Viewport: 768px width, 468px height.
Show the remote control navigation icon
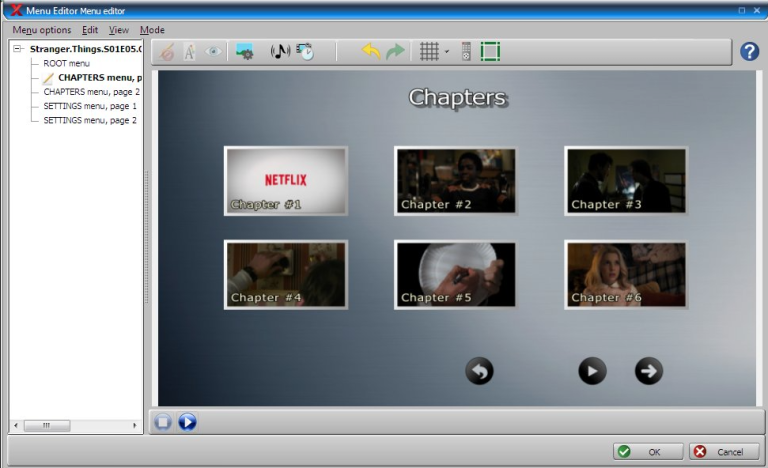(x=466, y=51)
